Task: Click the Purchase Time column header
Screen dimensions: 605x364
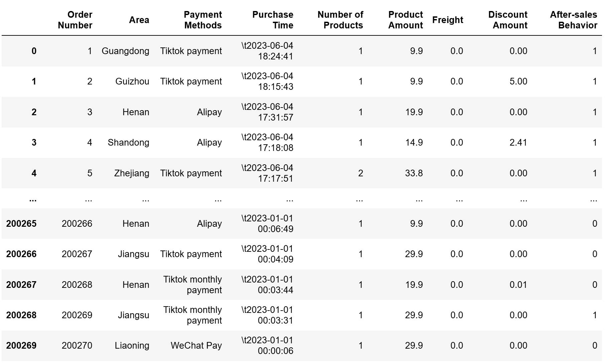Action: point(273,20)
